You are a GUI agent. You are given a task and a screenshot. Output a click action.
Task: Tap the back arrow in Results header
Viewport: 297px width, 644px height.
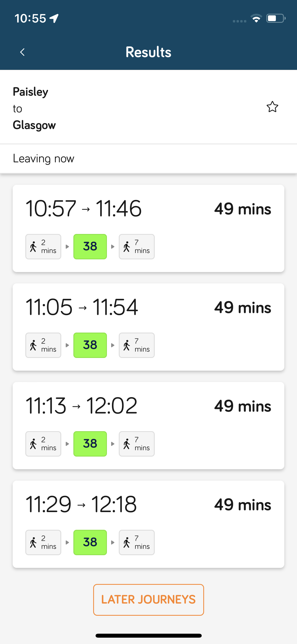[22, 52]
